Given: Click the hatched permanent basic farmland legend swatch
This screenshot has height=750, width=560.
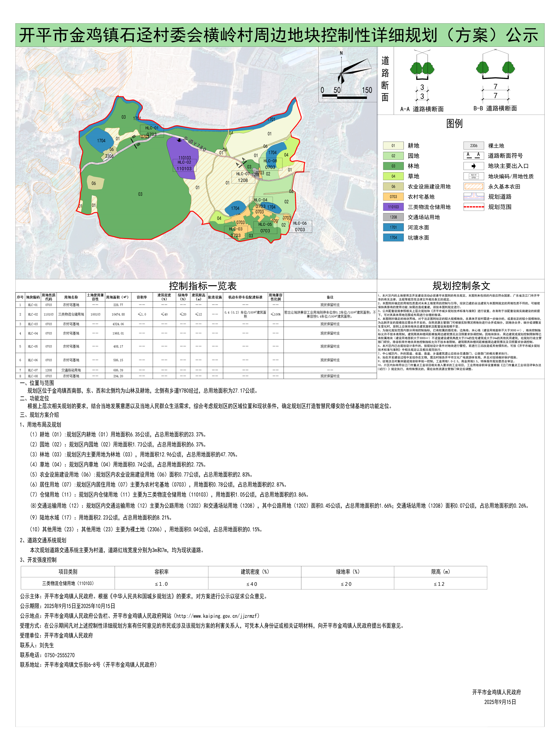Looking at the screenshot, I should tap(473, 187).
